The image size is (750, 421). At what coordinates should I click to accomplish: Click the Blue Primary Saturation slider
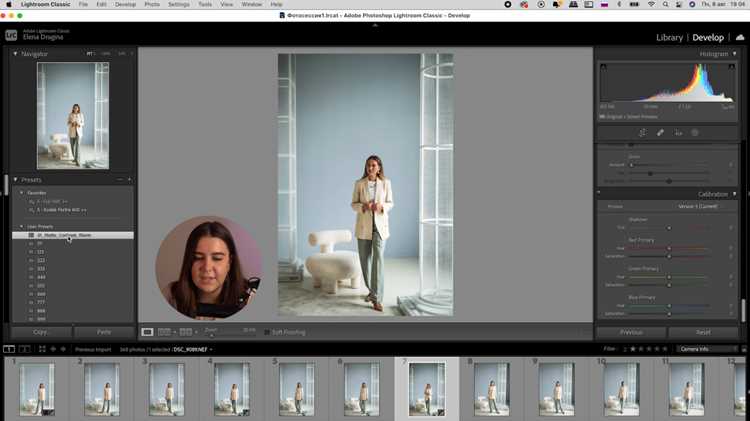click(x=669, y=314)
